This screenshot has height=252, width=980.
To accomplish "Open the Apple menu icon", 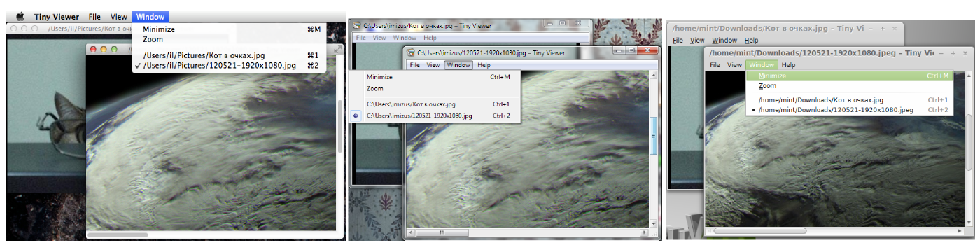I will [x=20, y=16].
